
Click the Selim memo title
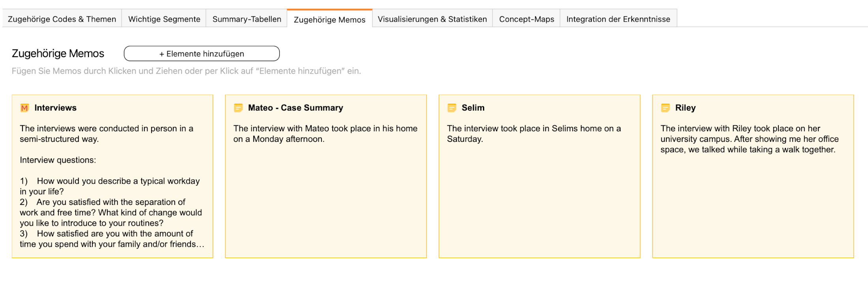point(473,108)
